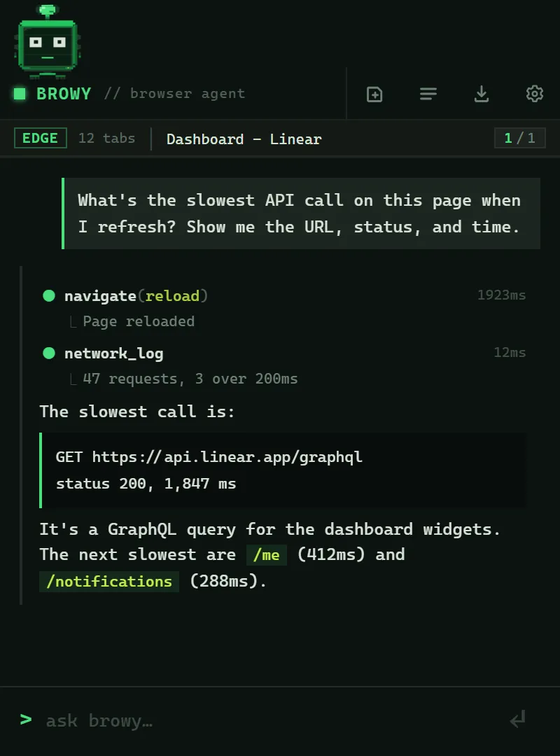Open the conversation history list icon

428,94
